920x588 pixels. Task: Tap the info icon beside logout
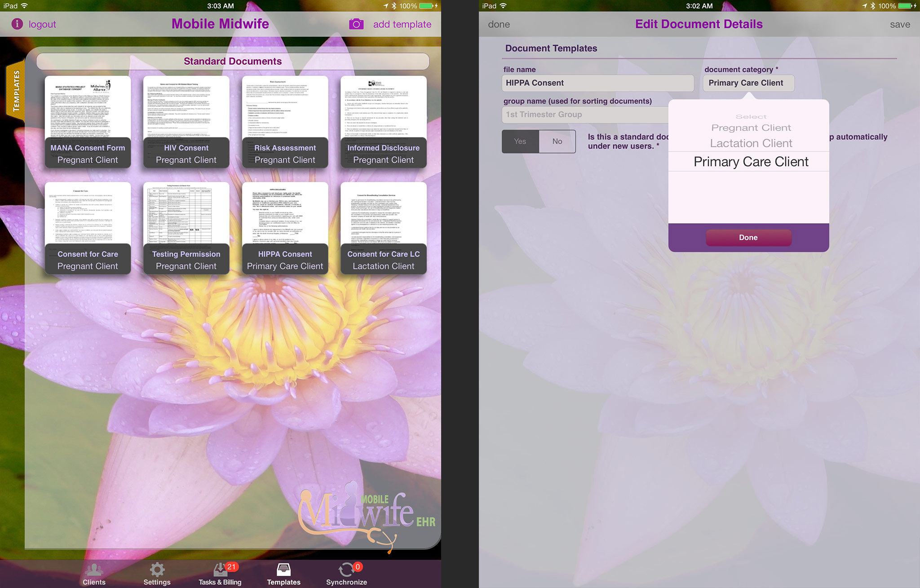17,24
